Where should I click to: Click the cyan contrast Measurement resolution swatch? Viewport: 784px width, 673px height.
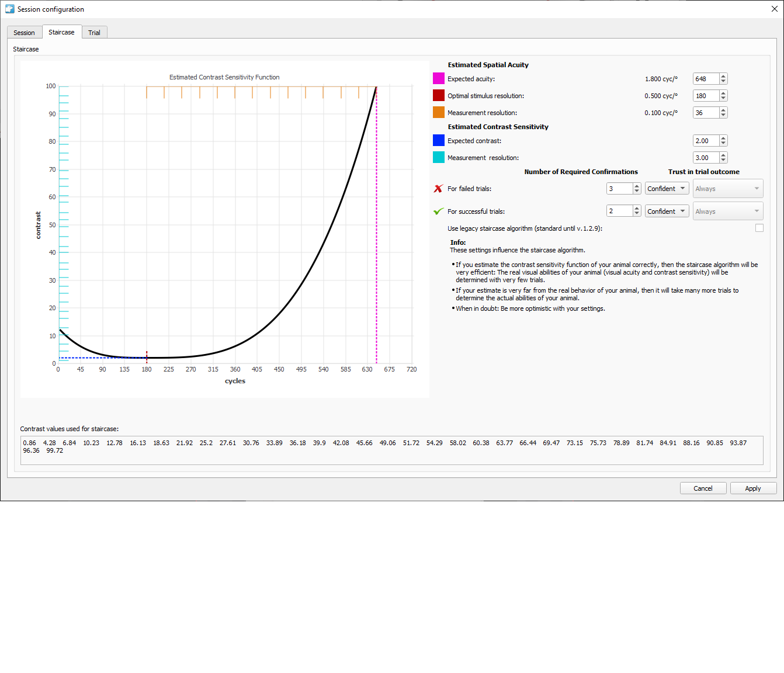click(438, 158)
